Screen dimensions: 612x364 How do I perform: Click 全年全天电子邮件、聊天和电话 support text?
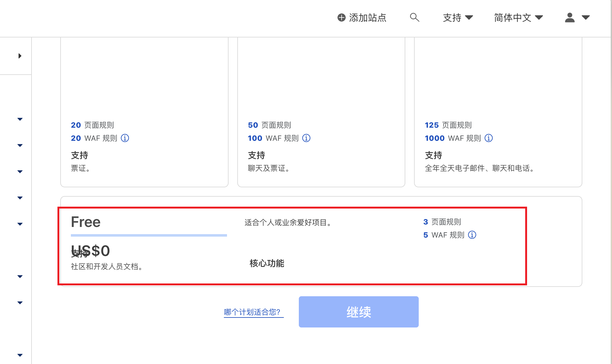click(479, 168)
